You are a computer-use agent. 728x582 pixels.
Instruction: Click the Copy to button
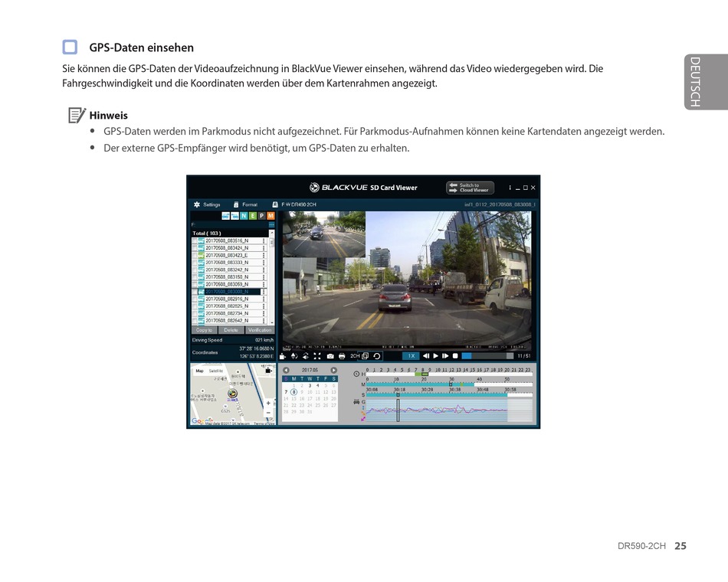coord(205,330)
